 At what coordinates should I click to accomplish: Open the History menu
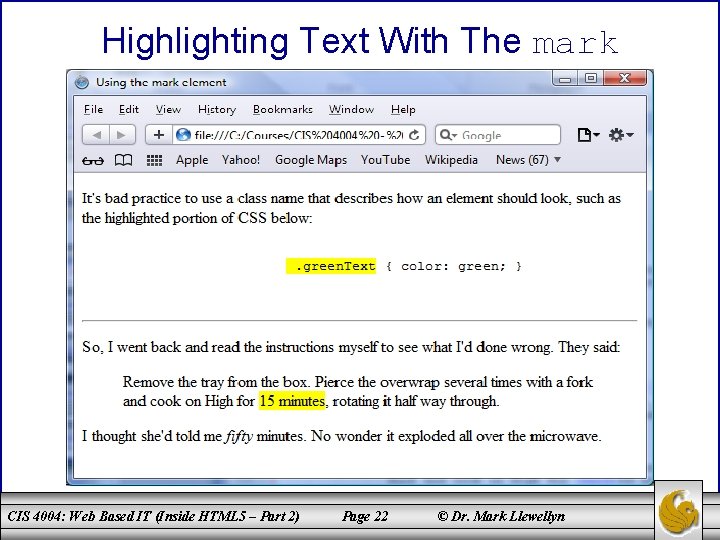click(x=217, y=109)
